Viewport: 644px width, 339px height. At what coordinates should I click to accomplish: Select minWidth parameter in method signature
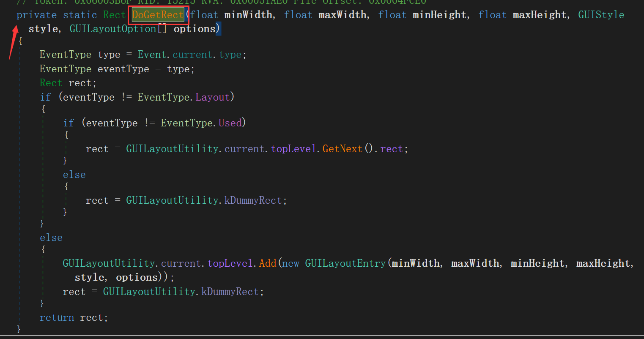[248, 15]
